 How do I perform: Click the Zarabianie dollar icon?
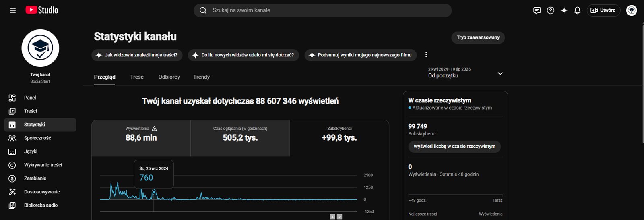pyautogui.click(x=12, y=178)
